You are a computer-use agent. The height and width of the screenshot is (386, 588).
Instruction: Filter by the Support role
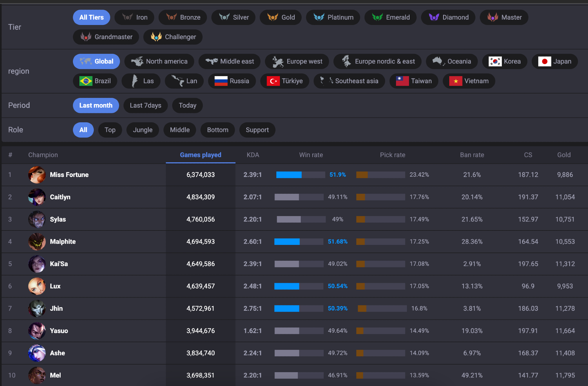(x=257, y=130)
